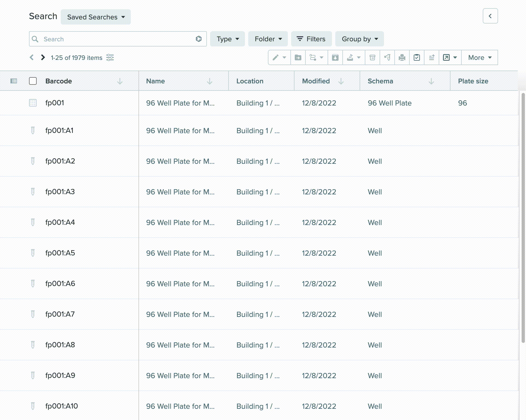Click the Location cell for fp001:A6
This screenshot has width=526, height=420.
click(x=258, y=284)
